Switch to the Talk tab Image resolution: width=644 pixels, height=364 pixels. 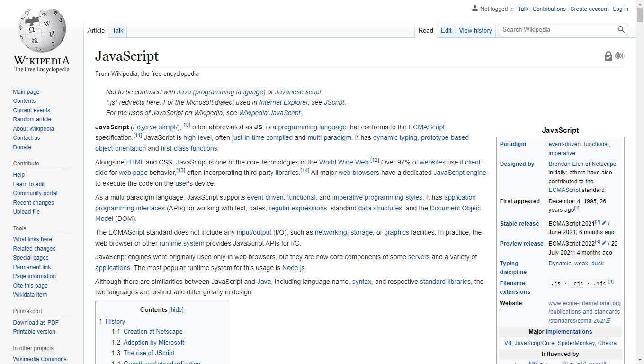[x=117, y=30]
